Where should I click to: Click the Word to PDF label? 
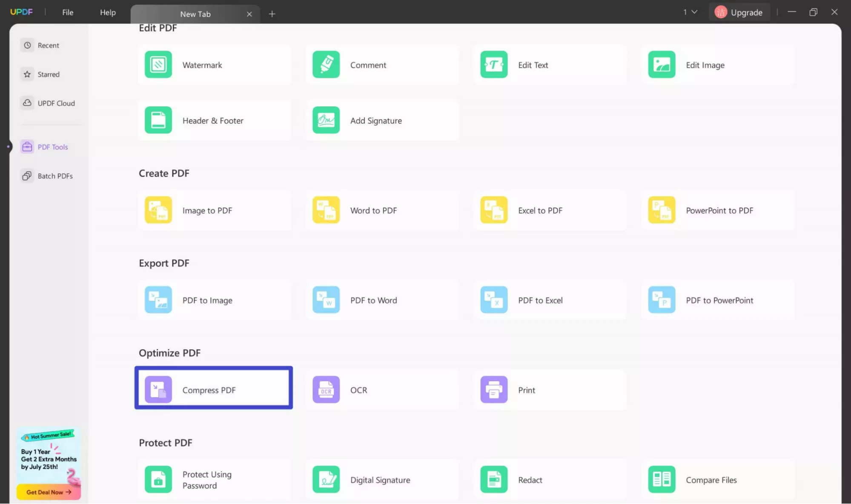click(373, 210)
